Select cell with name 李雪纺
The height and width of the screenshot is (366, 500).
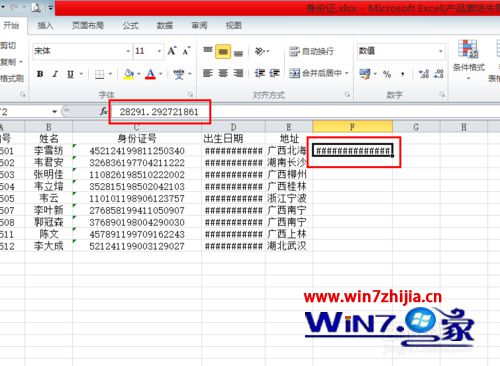(48, 151)
